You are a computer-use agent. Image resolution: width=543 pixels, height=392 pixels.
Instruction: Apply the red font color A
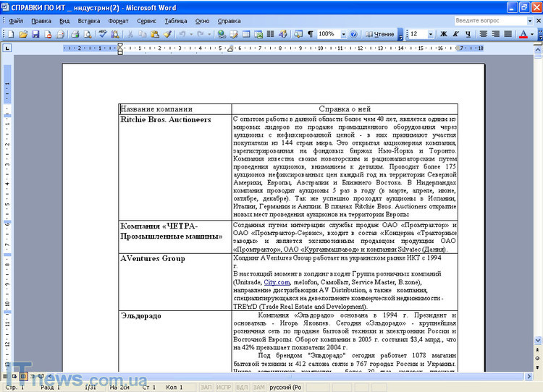523,34
